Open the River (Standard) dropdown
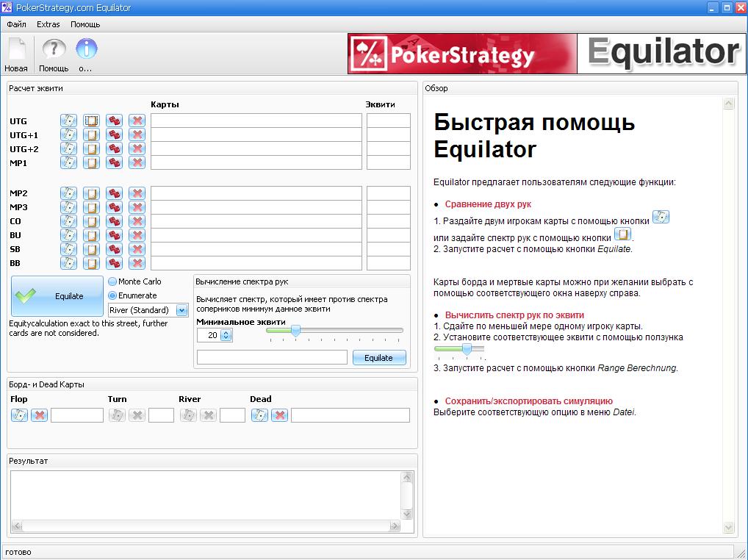748x560 pixels. click(148, 310)
